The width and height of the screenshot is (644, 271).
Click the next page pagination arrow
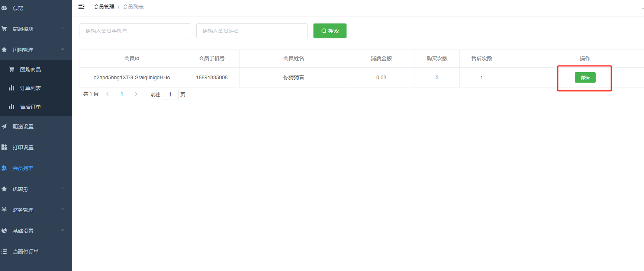coord(136,94)
